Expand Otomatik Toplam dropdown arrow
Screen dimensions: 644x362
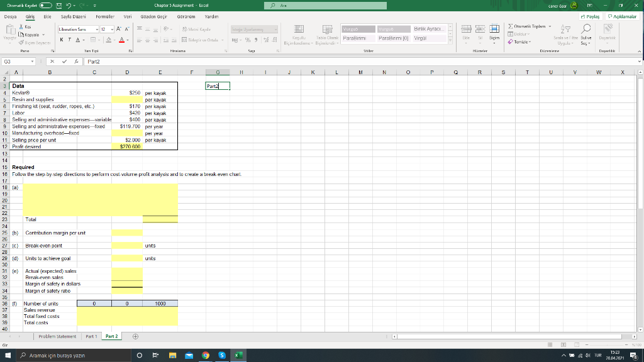pyautogui.click(x=550, y=26)
